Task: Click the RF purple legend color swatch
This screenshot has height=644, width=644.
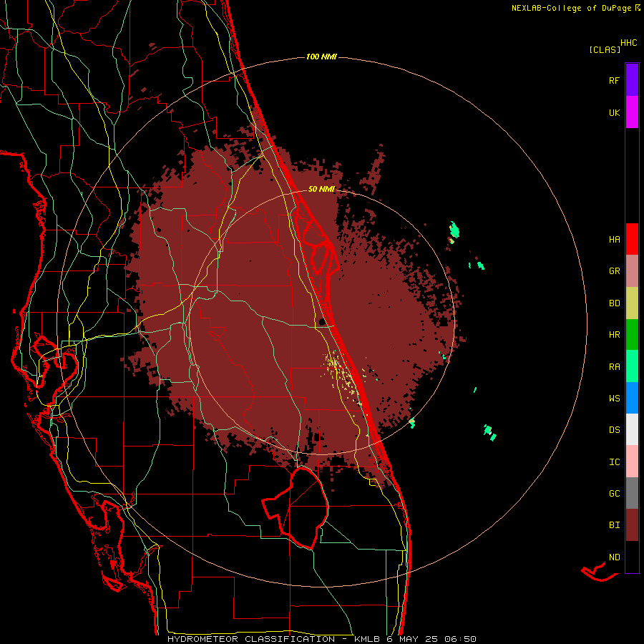Action: pyautogui.click(x=632, y=80)
